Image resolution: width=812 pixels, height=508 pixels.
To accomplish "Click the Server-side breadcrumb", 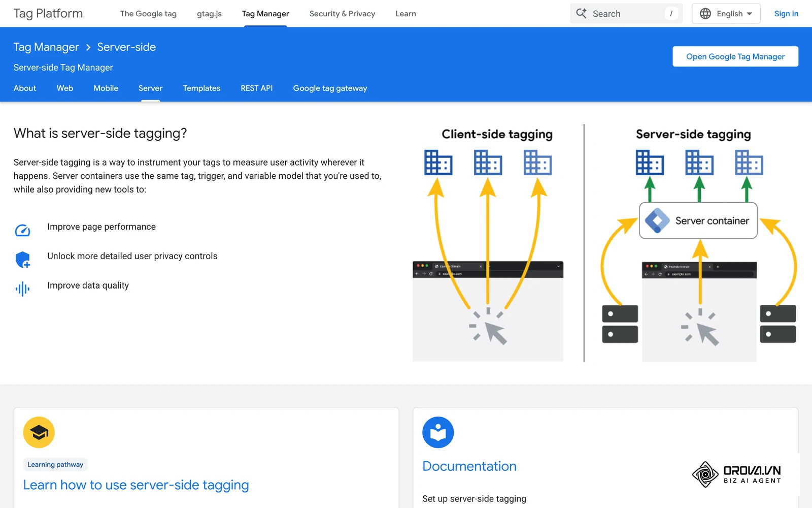I will tap(126, 47).
